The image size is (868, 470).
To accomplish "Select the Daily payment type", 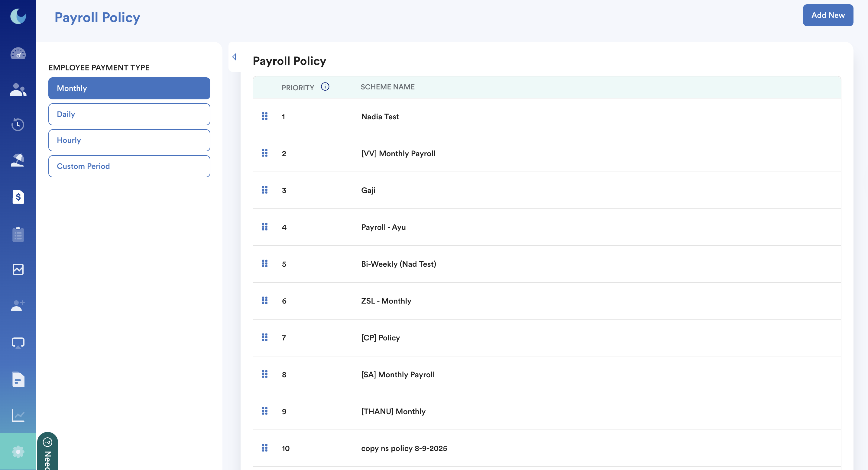I will [129, 114].
